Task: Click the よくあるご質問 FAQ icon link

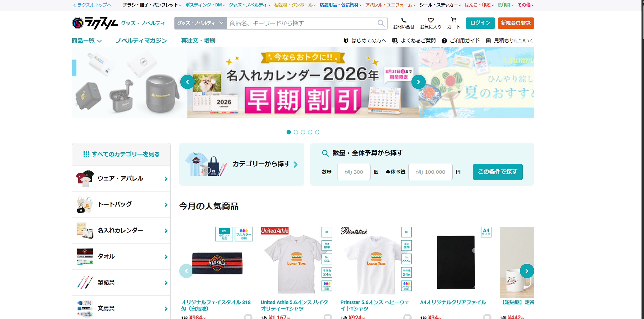Action: 395,41
